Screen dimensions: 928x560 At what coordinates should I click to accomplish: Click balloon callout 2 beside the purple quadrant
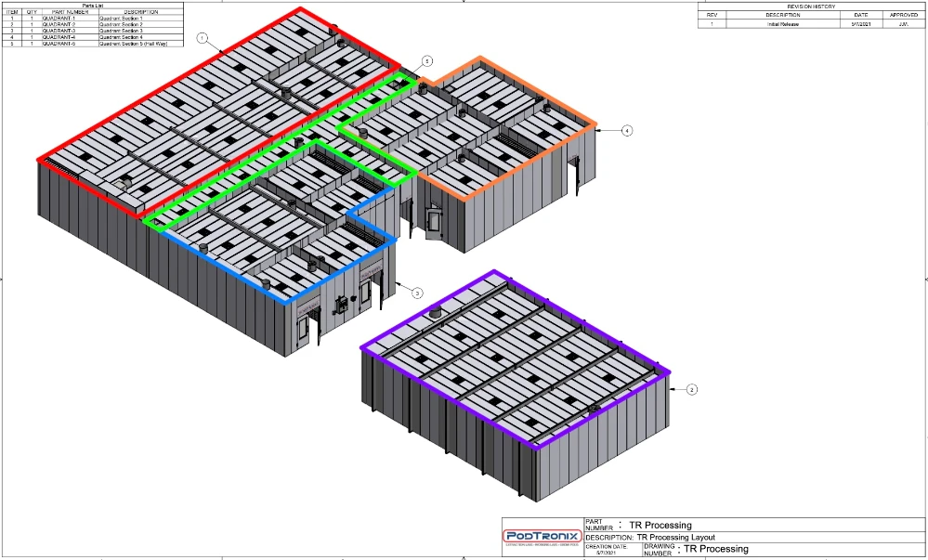coord(692,389)
